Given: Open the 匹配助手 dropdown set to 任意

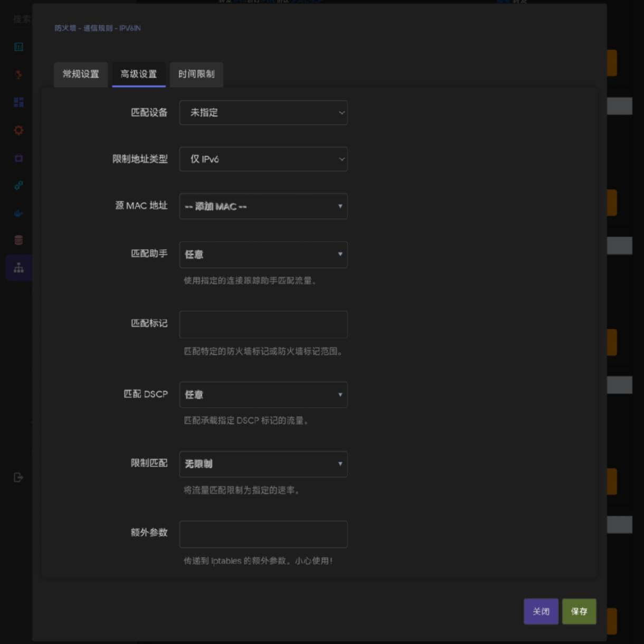Looking at the screenshot, I should 263,254.
